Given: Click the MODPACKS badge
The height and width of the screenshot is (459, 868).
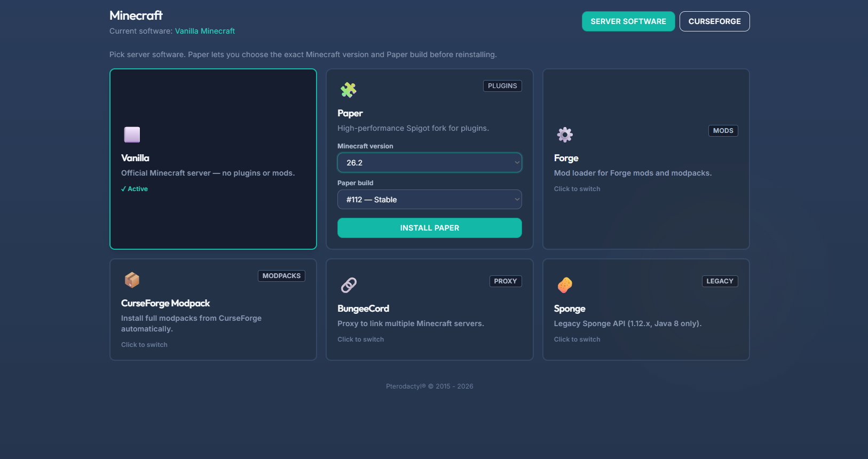Looking at the screenshot, I should point(281,276).
